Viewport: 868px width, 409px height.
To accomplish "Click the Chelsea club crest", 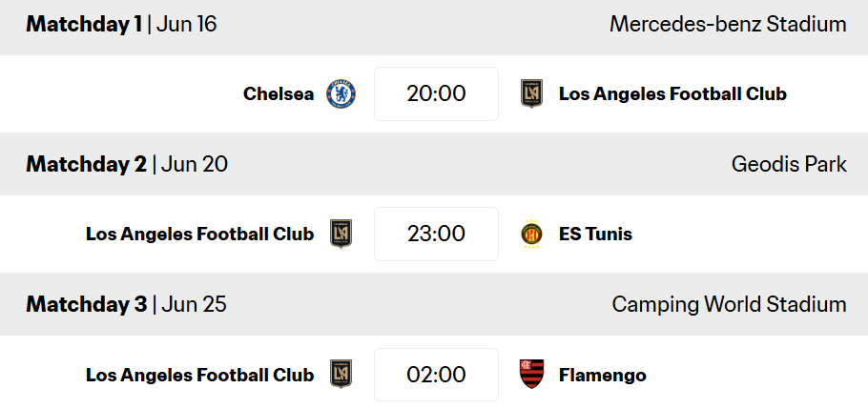I will [x=341, y=94].
